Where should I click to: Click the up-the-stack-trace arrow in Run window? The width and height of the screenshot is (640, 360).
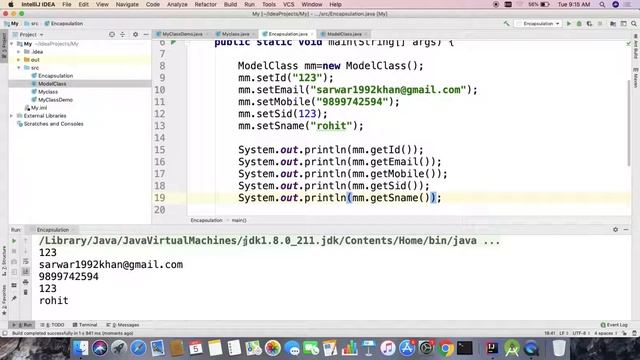click(26, 241)
